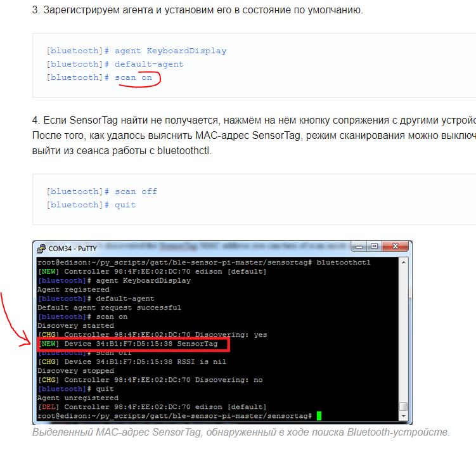Click the 'COM34 - PuTTY' window title
This screenshot has width=476, height=454.
[x=72, y=249]
